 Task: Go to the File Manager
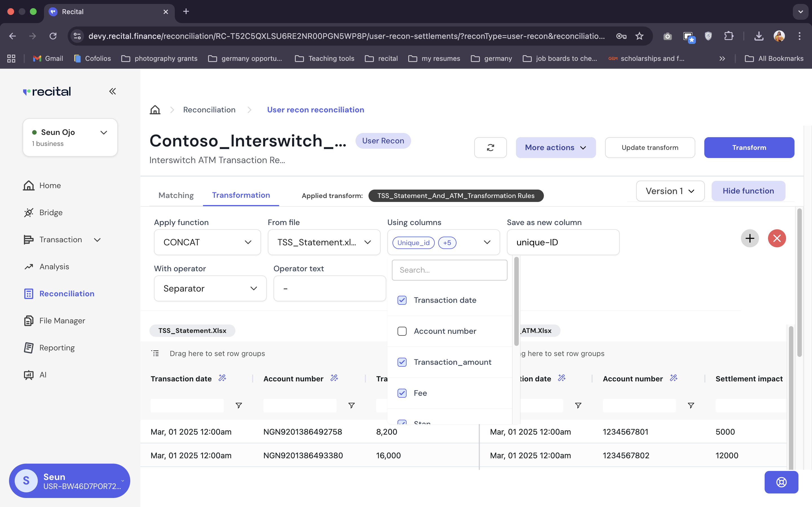click(x=62, y=321)
